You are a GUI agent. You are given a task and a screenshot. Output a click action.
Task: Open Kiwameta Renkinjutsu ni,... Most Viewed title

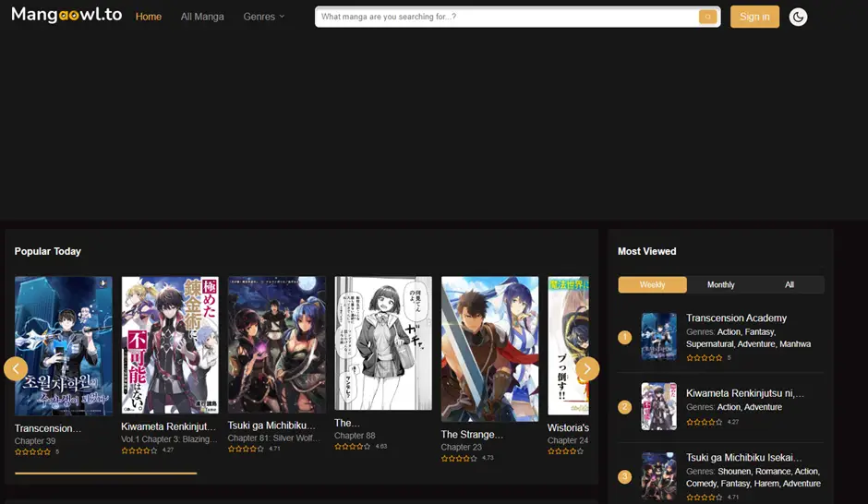(x=744, y=393)
